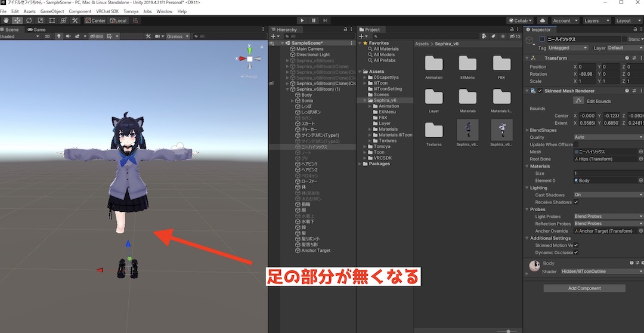Toggle Center pivot mode button

(x=95, y=20)
